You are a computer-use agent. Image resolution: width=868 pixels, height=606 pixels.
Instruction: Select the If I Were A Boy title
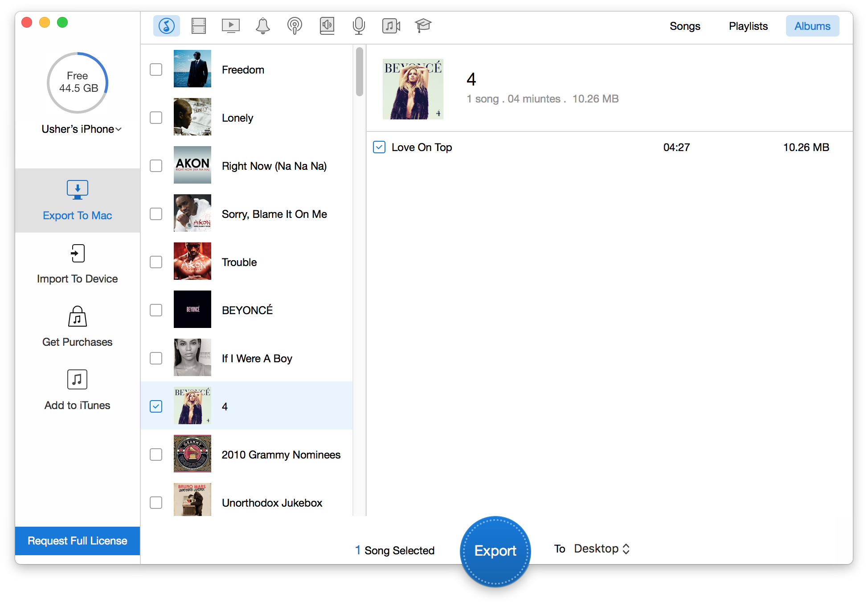(x=257, y=359)
